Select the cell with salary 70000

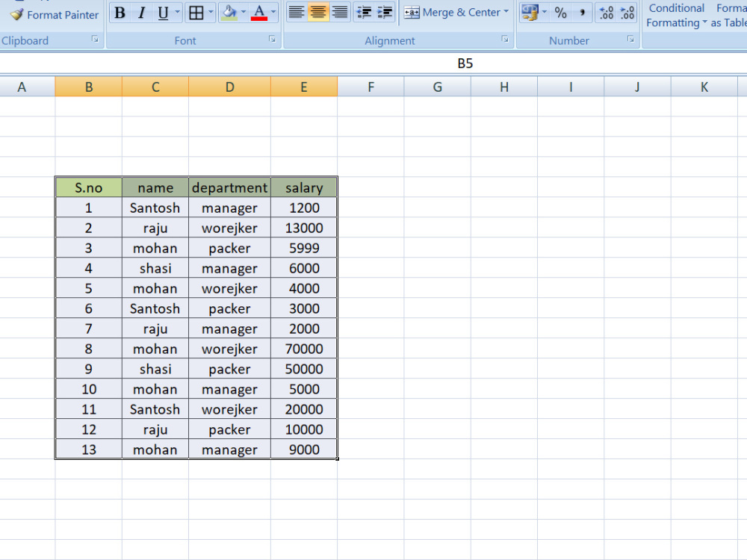tap(304, 349)
